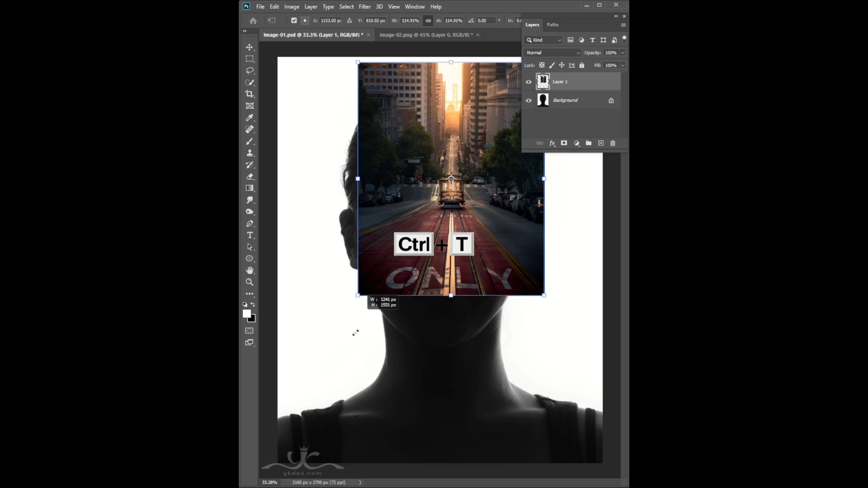Select the History Brush tool
Viewport: 868px width, 488px height.
click(x=250, y=165)
